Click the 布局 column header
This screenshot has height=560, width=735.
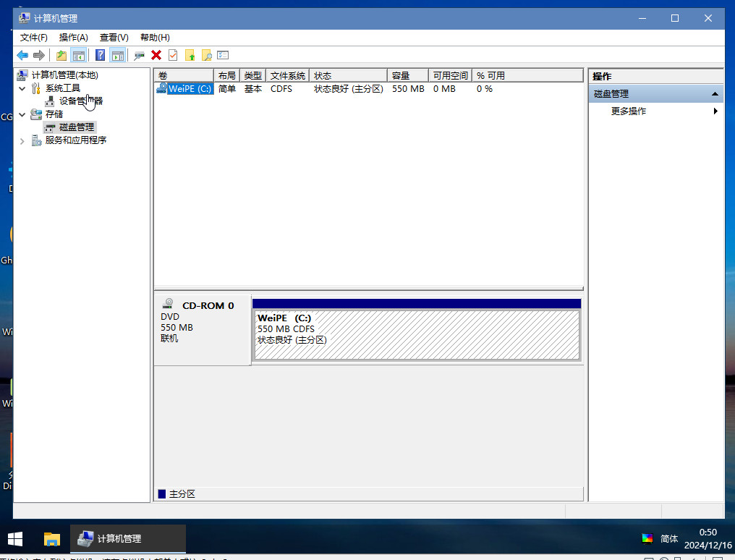[227, 75]
